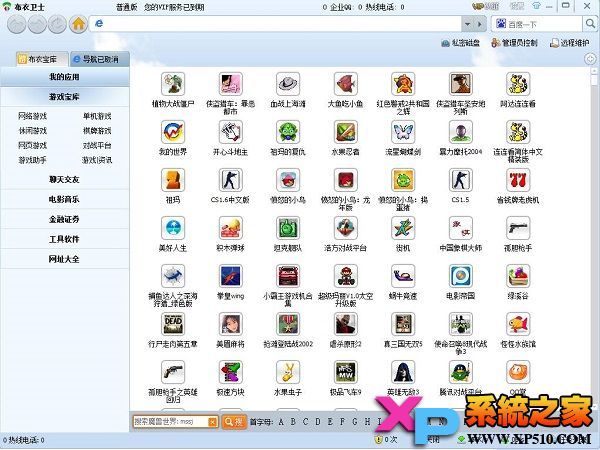The width and height of the screenshot is (600, 450).
Task: Open the 腾讯对战平台 penguin icon
Action: (x=460, y=372)
